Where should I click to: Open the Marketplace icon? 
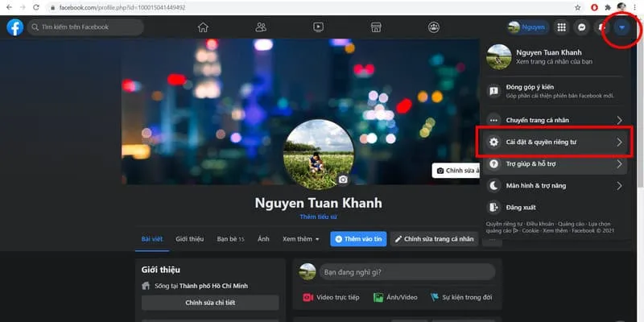[375, 27]
